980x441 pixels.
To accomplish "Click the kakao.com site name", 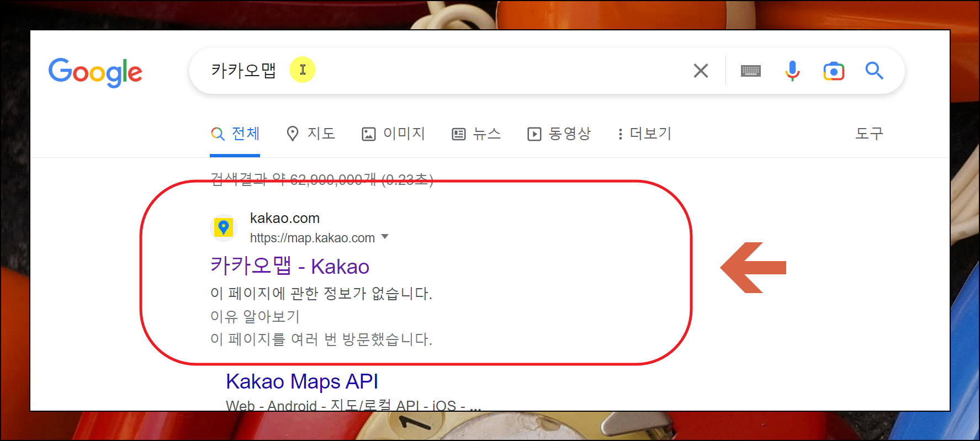I will pyautogui.click(x=285, y=218).
